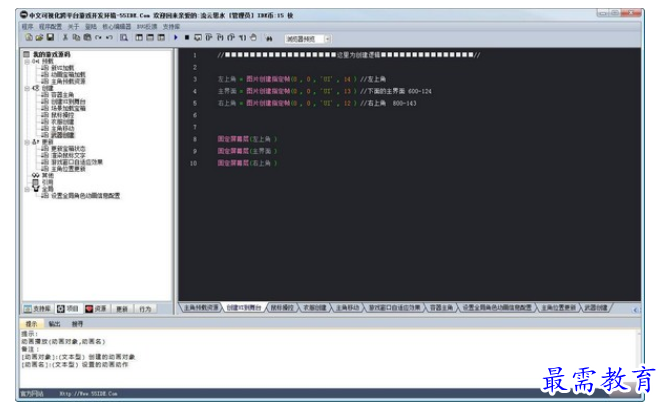This screenshot has height=411, width=664.
Task: Select 衣服创建 tree item
Action: (x=62, y=122)
